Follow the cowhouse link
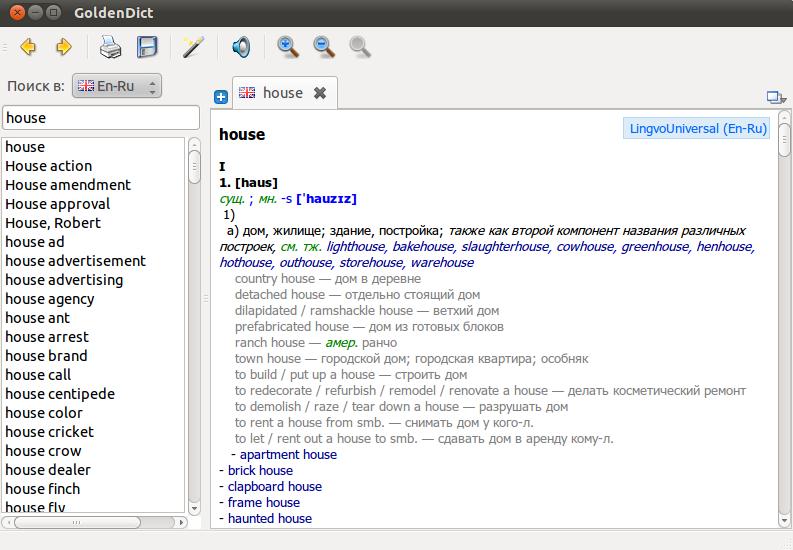 [585, 247]
